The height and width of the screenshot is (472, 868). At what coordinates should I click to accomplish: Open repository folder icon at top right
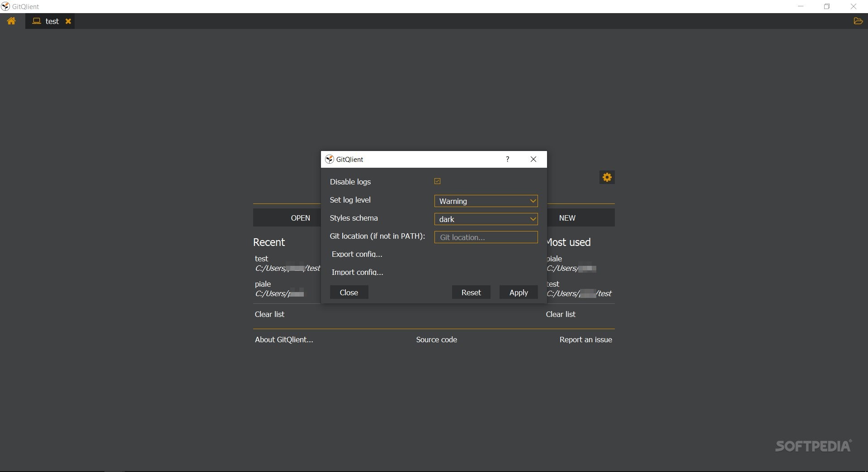858,21
